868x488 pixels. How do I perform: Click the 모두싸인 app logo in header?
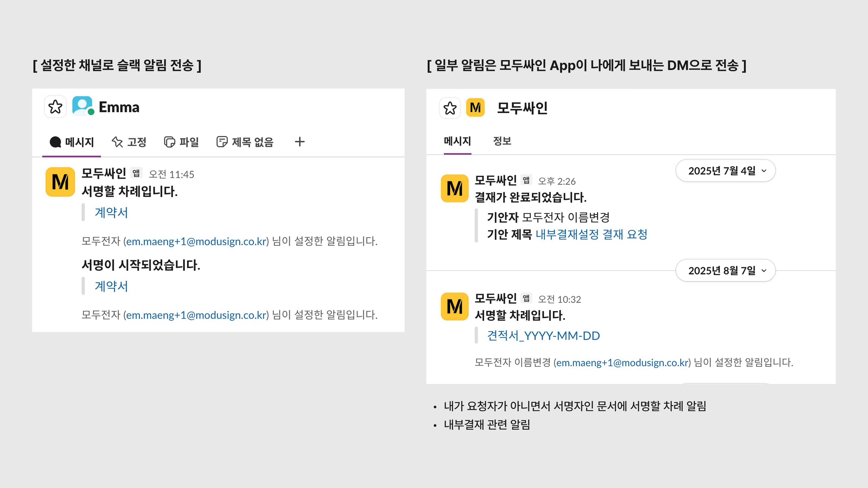click(475, 108)
